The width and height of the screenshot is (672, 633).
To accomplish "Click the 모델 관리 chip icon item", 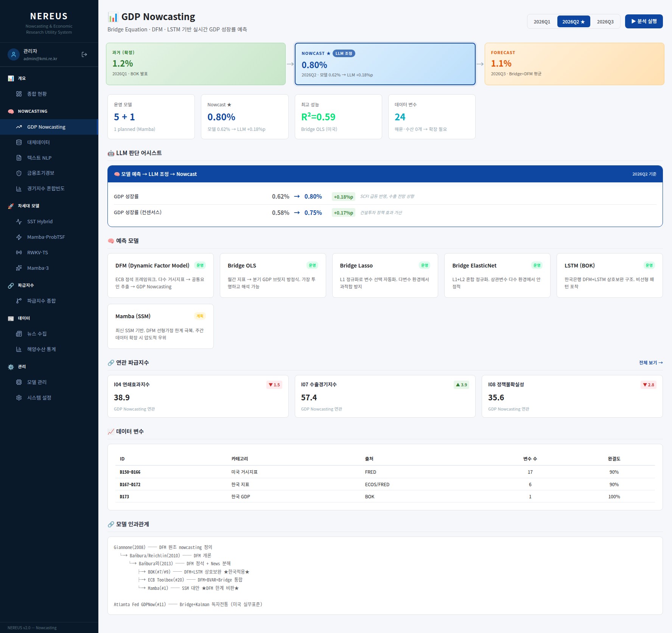I will click(19, 382).
